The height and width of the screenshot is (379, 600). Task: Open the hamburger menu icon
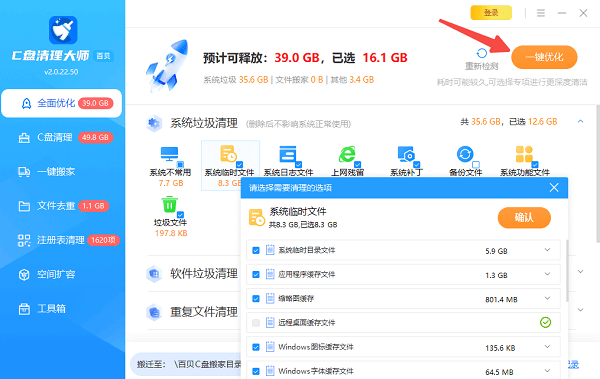(x=541, y=13)
